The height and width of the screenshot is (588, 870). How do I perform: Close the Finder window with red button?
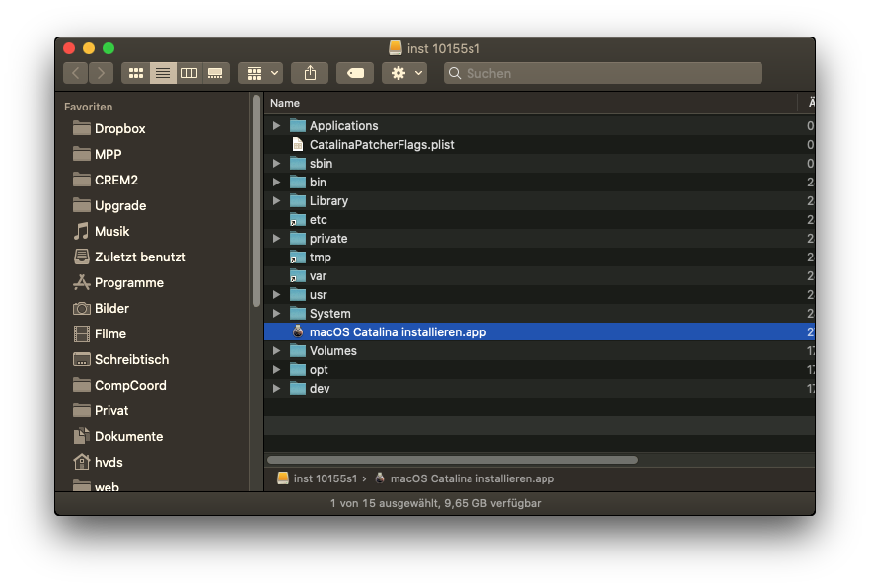pyautogui.click(x=69, y=48)
